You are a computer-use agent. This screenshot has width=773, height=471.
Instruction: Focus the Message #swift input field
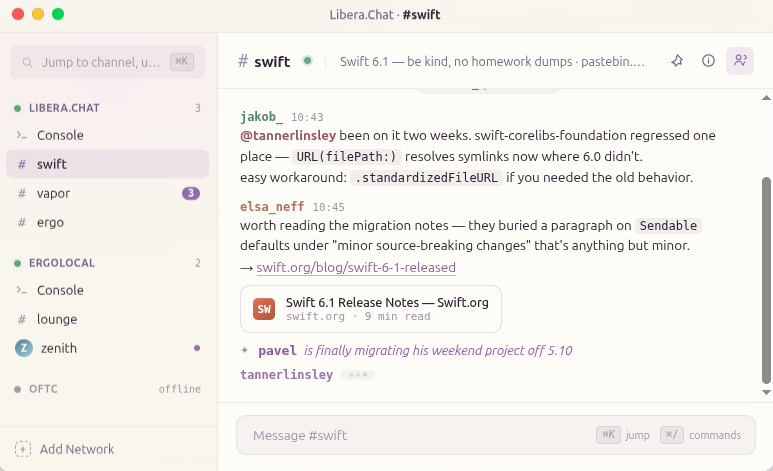tap(495, 435)
